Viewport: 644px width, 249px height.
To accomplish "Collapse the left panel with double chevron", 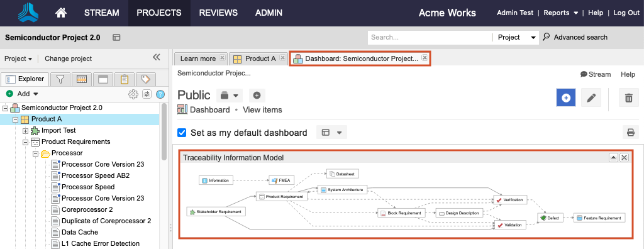I will [157, 57].
